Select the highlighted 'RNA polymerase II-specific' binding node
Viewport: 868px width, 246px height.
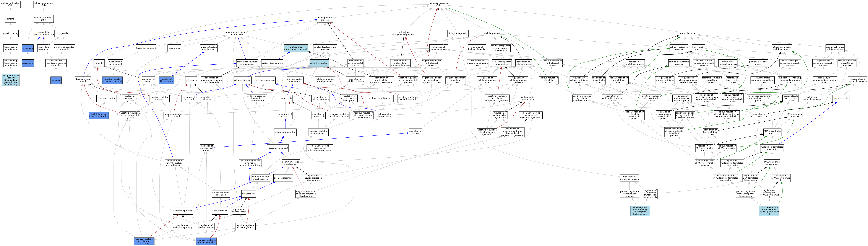pyautogui.click(x=10, y=80)
